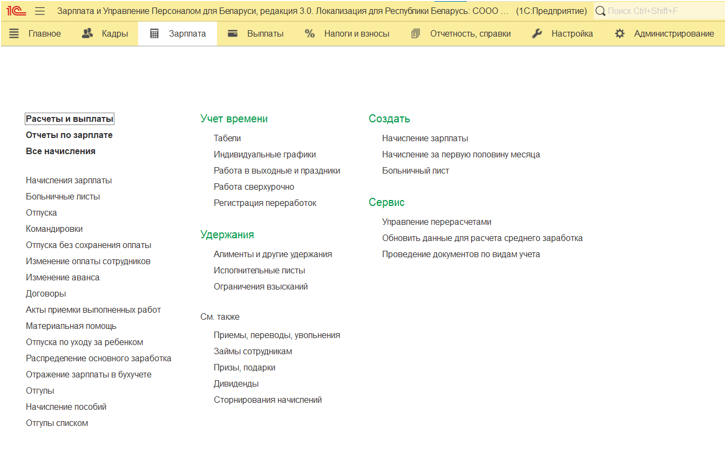
Task: Open the Отчетность, справки section
Action: 470,33
